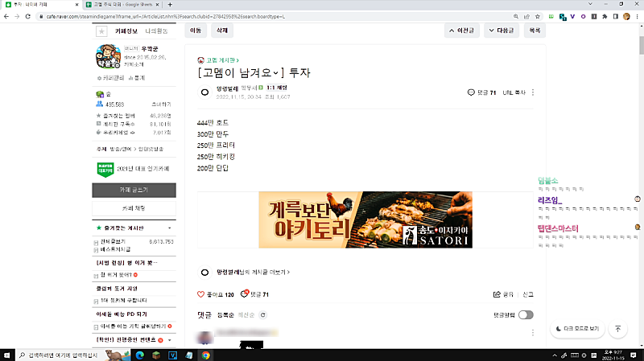This screenshot has width=644, height=361.
Task: Click the cafe members count icon
Action: click(99, 105)
